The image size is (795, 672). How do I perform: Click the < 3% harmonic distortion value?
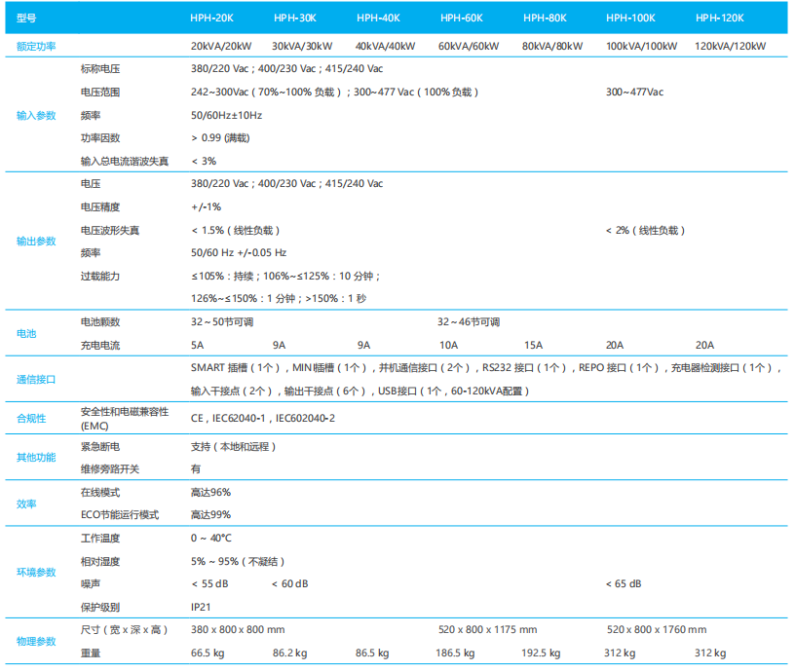click(204, 161)
